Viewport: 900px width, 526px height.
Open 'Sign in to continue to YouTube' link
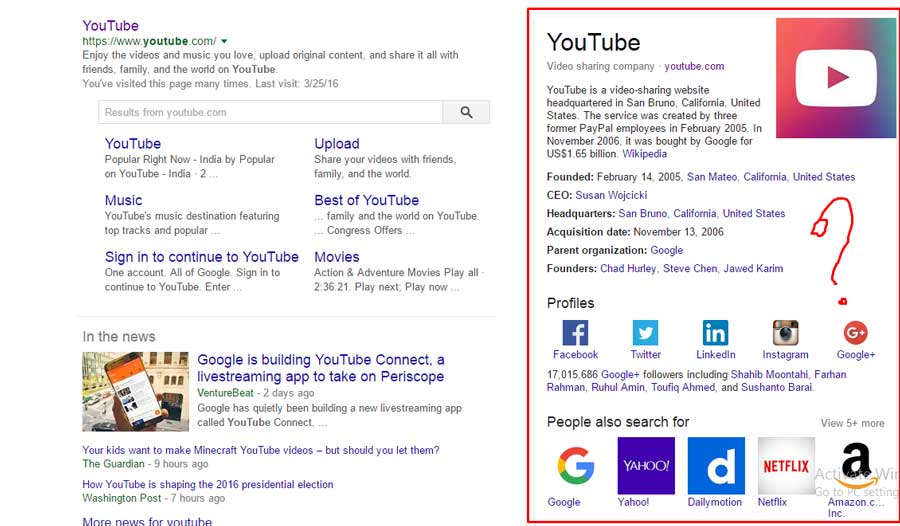[201, 257]
